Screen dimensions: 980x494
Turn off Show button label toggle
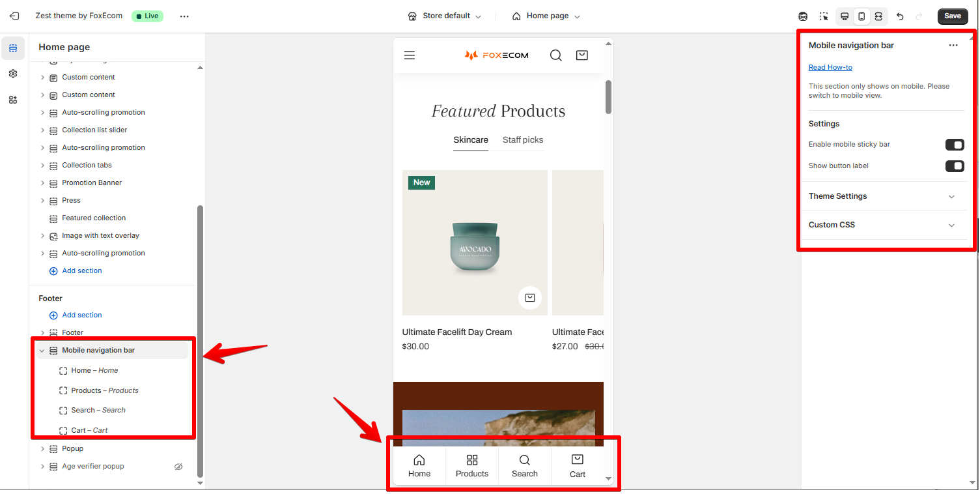click(x=955, y=166)
